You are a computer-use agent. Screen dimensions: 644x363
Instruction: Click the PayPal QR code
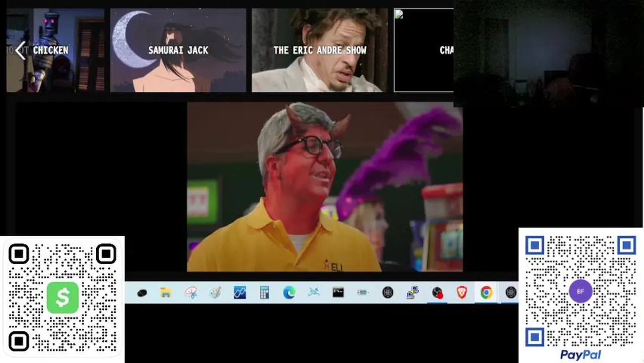[x=581, y=290]
